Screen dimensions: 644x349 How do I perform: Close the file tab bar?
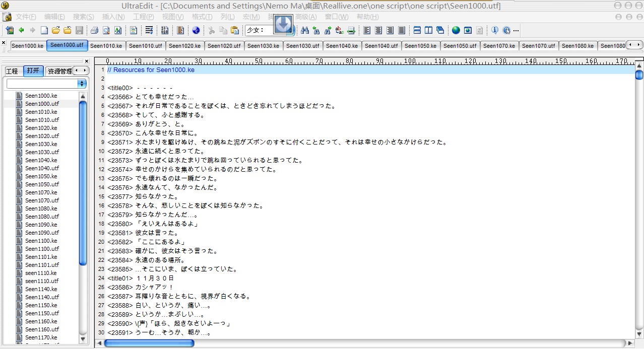(x=4, y=43)
